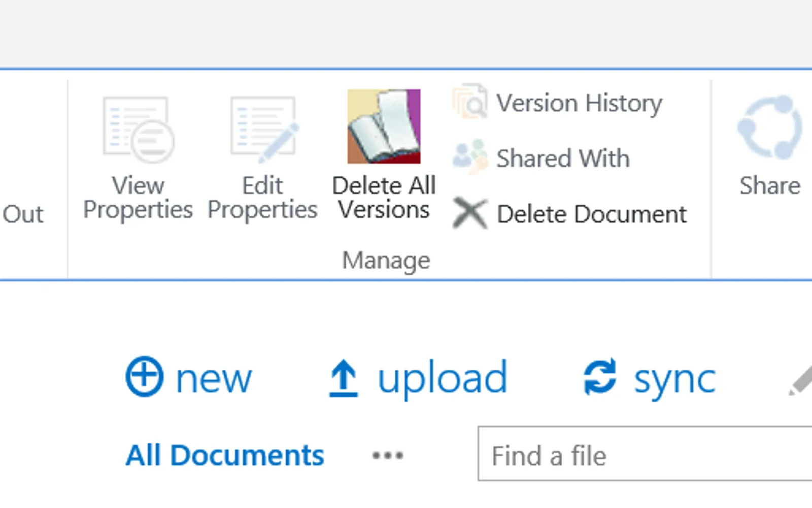Click the View Properties ribbon icon
The image size is (812, 508).
(138, 130)
